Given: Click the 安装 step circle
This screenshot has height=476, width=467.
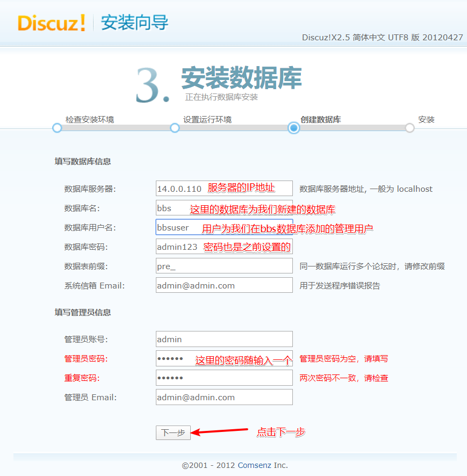Looking at the screenshot, I should coord(412,128).
